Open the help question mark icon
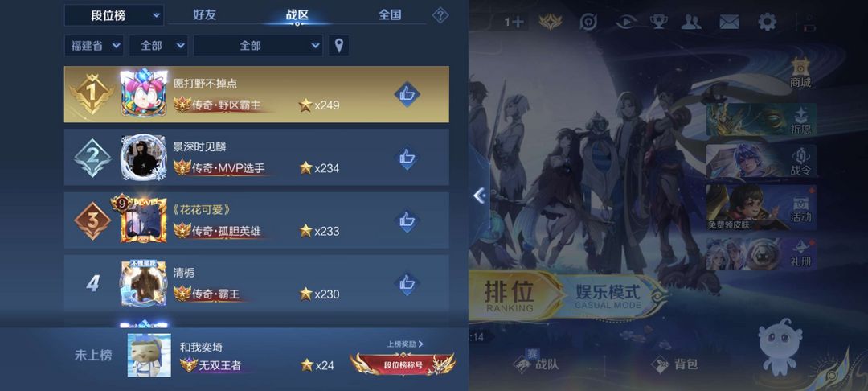Screen dimensions: 868x391 [440, 15]
